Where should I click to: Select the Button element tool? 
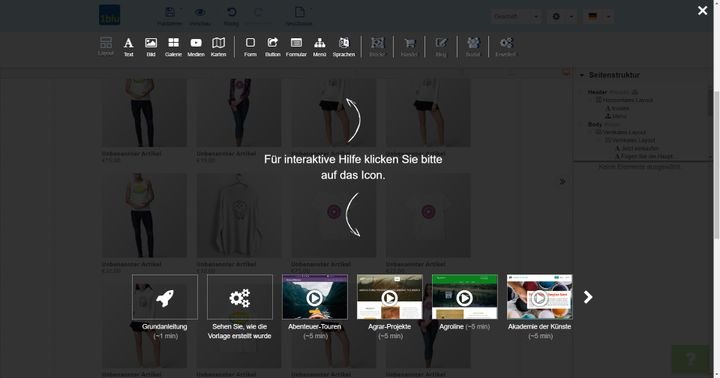point(272,47)
